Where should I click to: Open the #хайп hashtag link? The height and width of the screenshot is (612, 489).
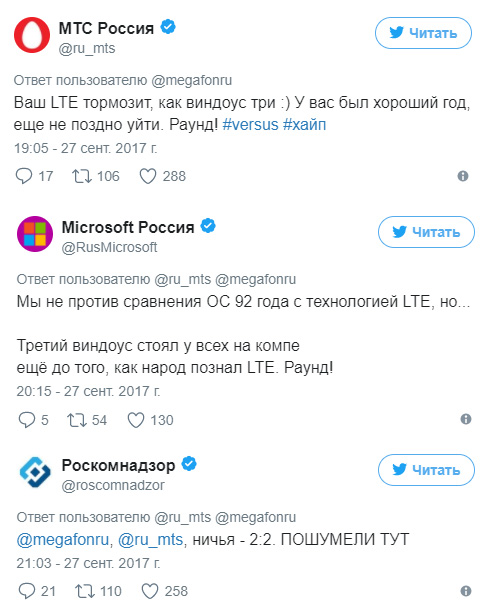pos(304,125)
